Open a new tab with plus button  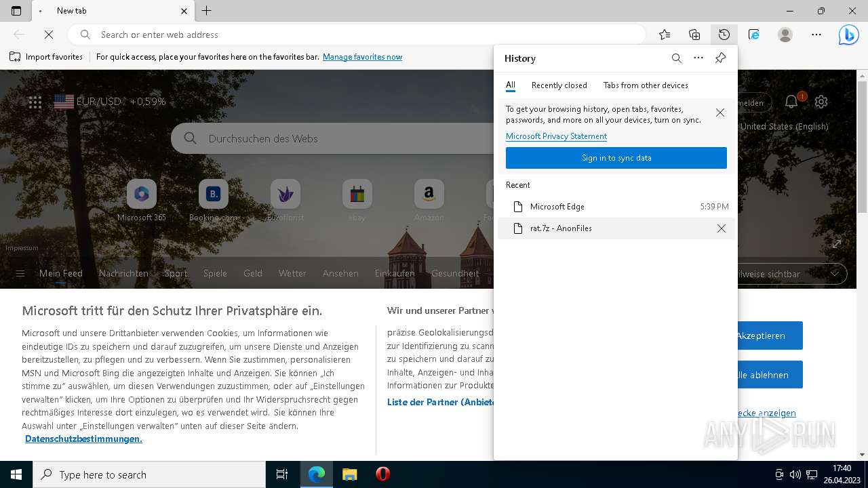[x=207, y=11]
